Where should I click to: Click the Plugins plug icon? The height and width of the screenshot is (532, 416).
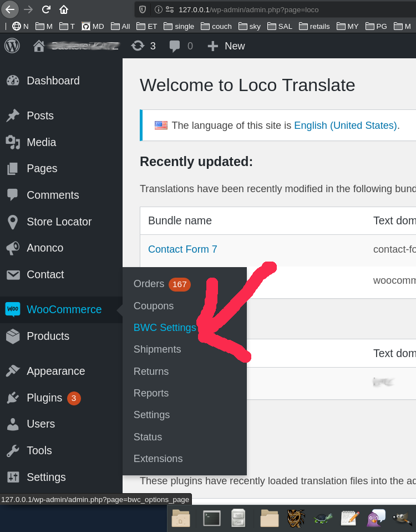tap(13, 398)
